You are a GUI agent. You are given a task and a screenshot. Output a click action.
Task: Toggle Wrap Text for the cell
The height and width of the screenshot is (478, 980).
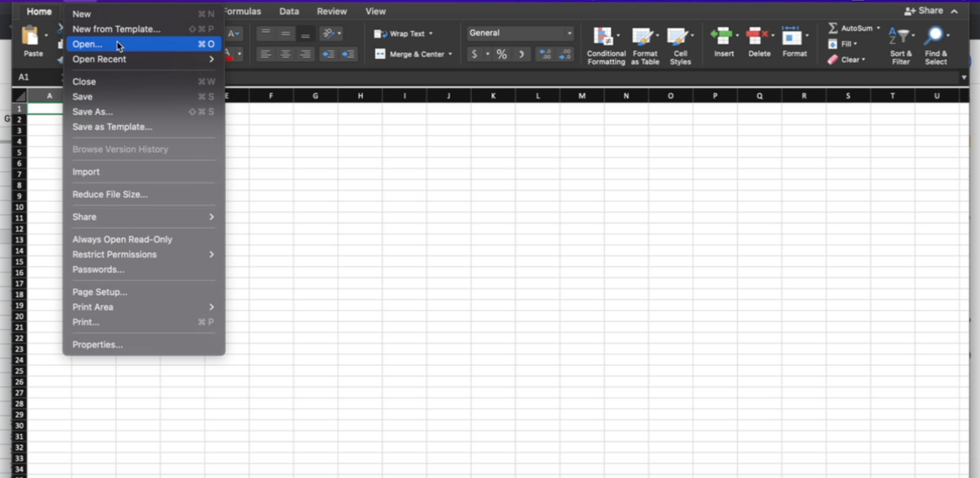(x=403, y=34)
